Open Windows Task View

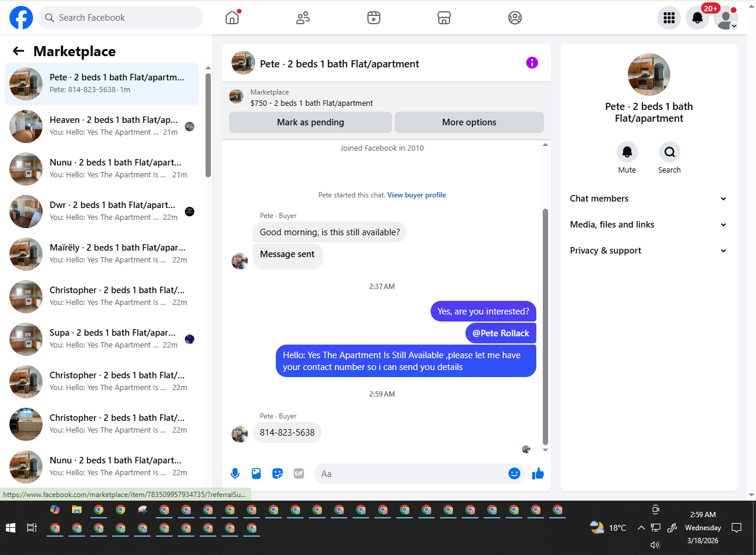pos(32,528)
